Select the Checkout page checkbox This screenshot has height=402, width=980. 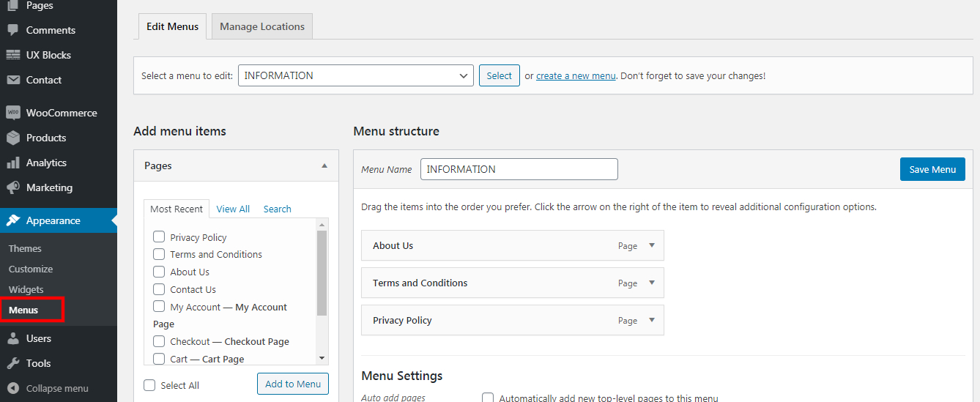[158, 341]
